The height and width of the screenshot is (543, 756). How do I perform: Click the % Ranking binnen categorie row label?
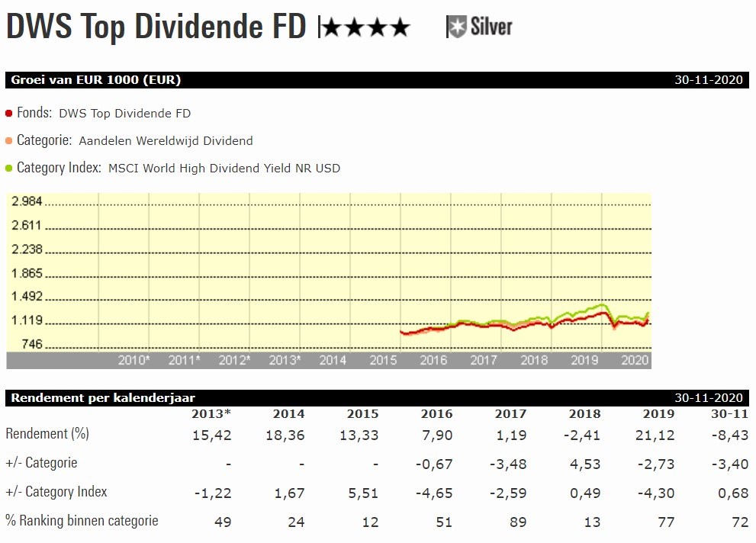82,521
